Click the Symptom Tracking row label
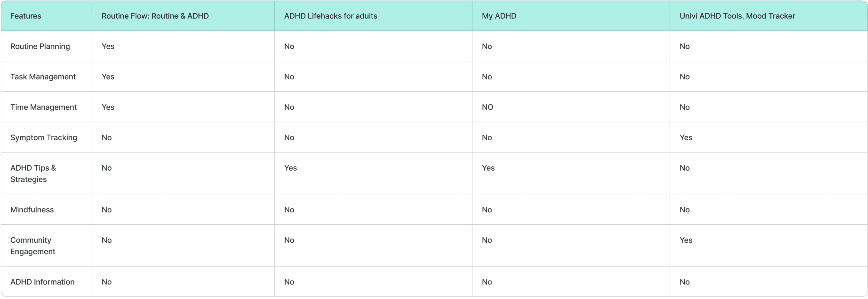 (x=43, y=137)
